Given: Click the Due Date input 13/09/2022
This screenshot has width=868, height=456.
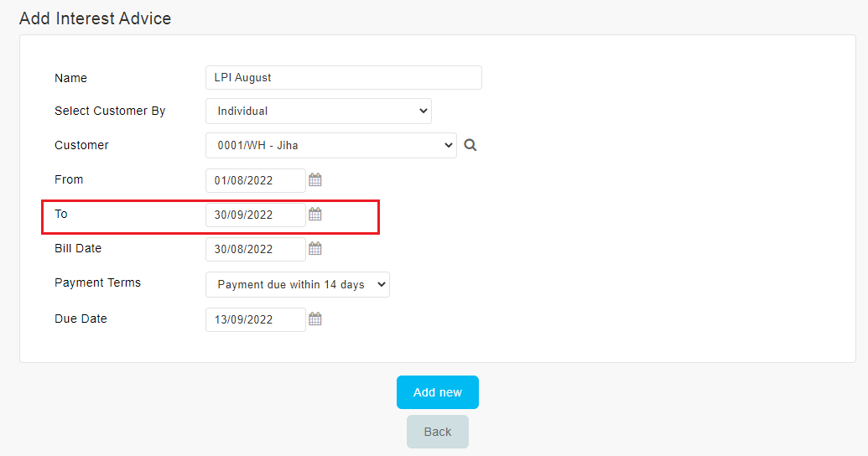Looking at the screenshot, I should (255, 319).
